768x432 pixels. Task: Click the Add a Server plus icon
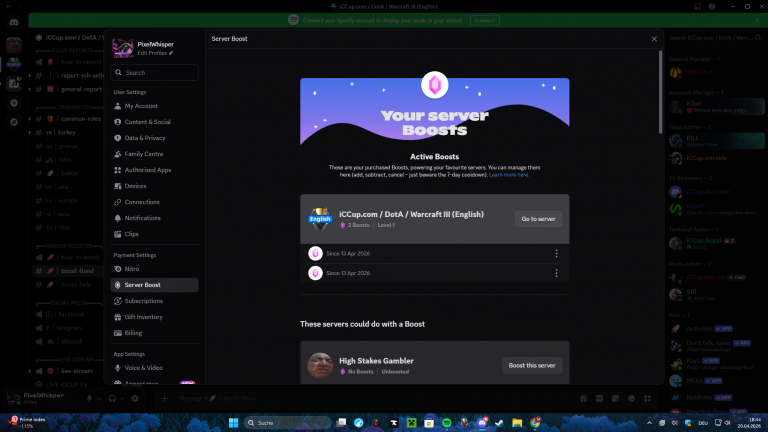(x=14, y=103)
